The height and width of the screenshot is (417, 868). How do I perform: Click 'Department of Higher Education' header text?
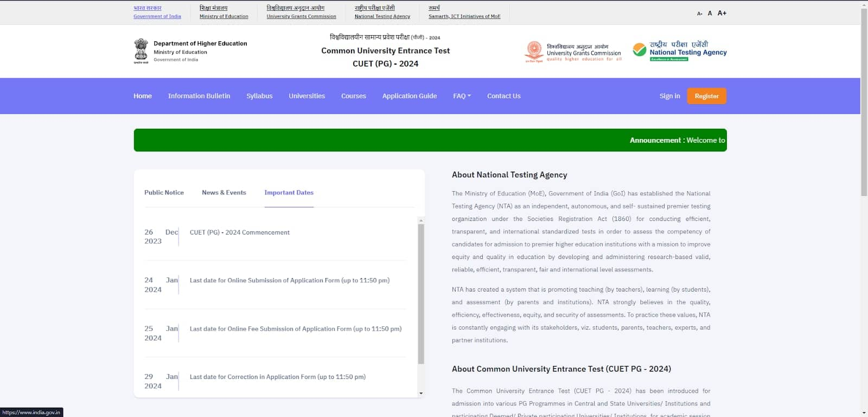tap(200, 43)
